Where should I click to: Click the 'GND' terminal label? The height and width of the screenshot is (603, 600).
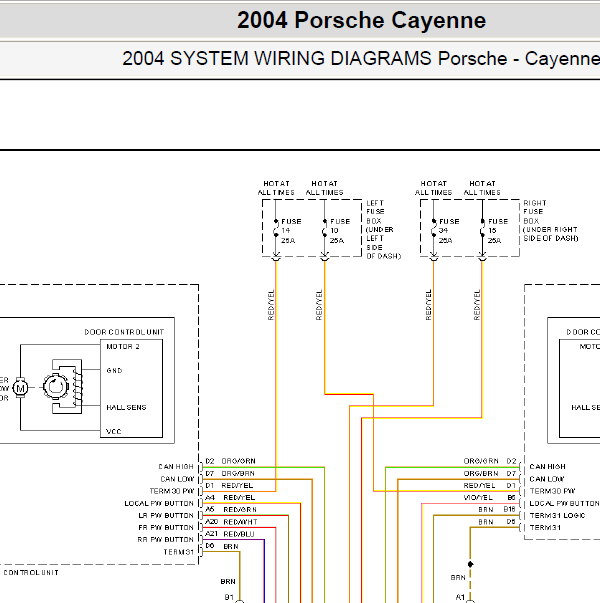point(114,370)
